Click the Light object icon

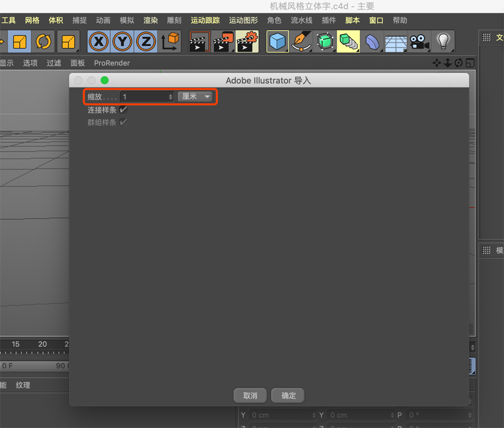444,41
